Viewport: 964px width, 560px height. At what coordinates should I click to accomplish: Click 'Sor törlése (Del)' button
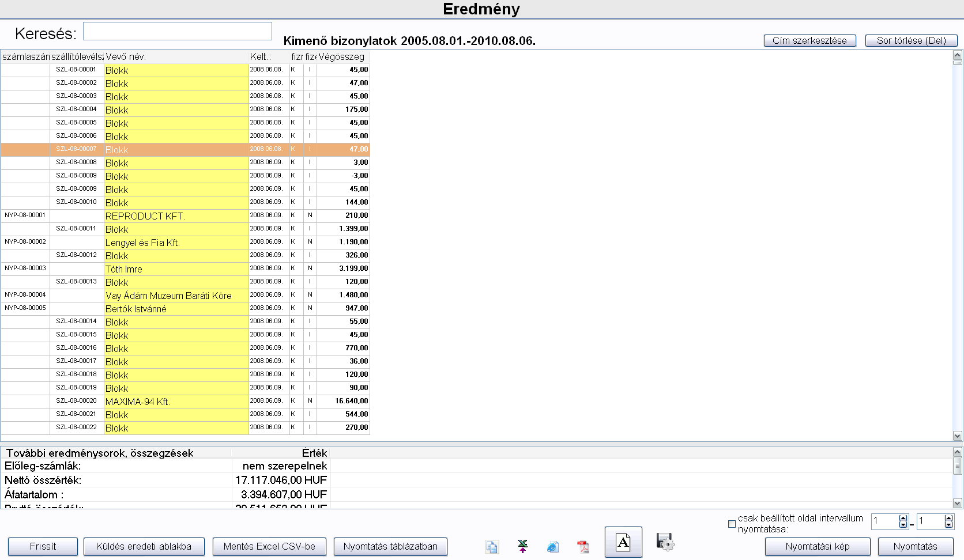coord(912,40)
